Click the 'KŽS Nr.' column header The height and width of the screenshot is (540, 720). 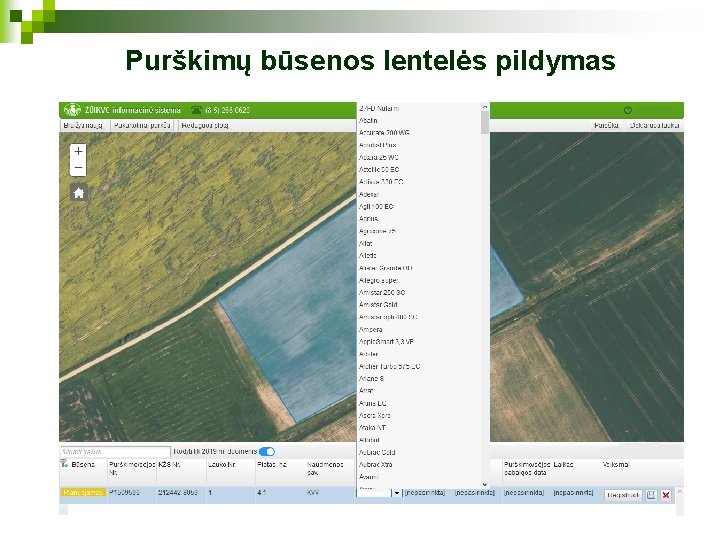coord(169,465)
